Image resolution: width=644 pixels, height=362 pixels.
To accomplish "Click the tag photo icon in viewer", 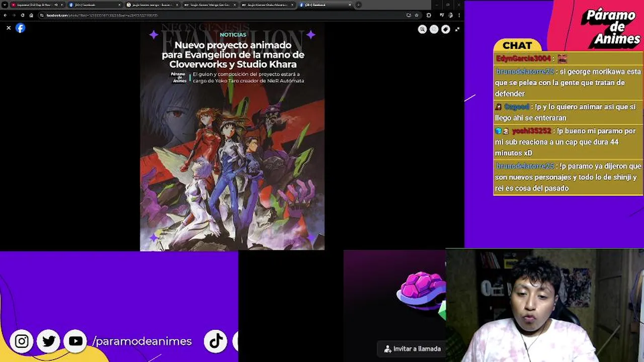I will click(x=445, y=29).
